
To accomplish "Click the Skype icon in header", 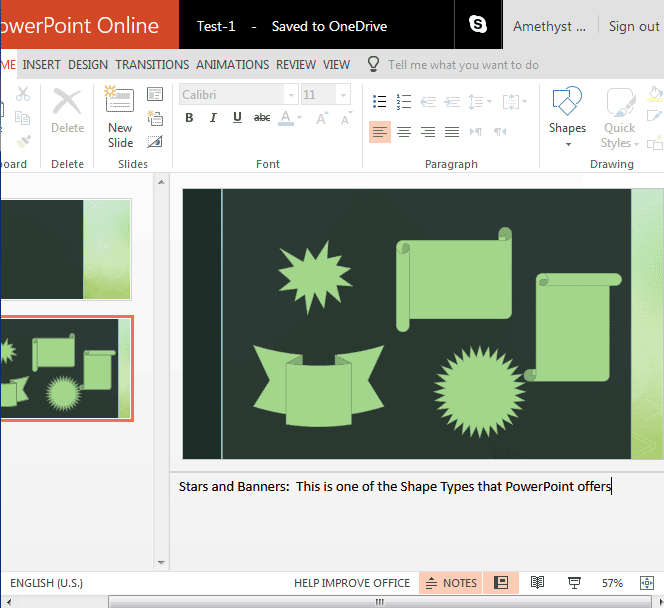I will [478, 26].
